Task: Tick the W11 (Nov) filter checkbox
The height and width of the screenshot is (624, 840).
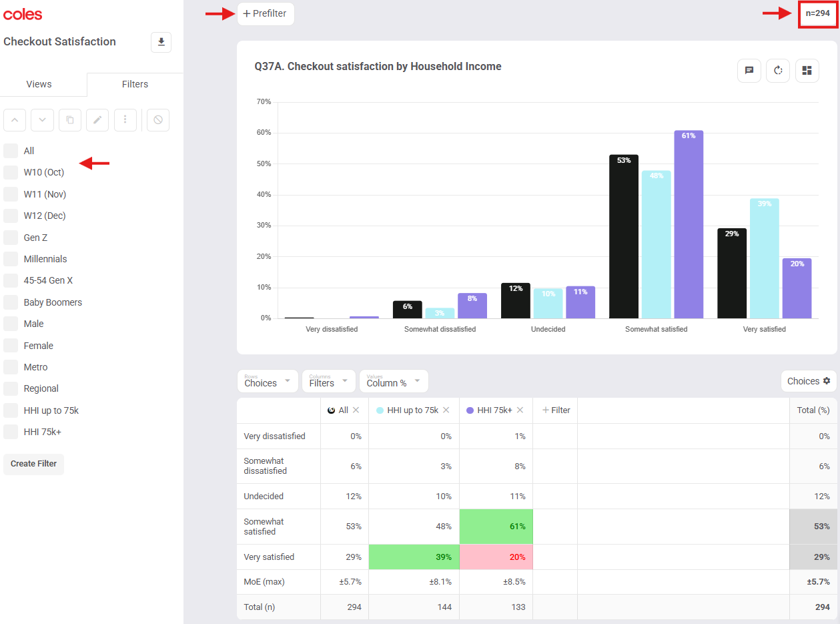Action: pos(11,194)
